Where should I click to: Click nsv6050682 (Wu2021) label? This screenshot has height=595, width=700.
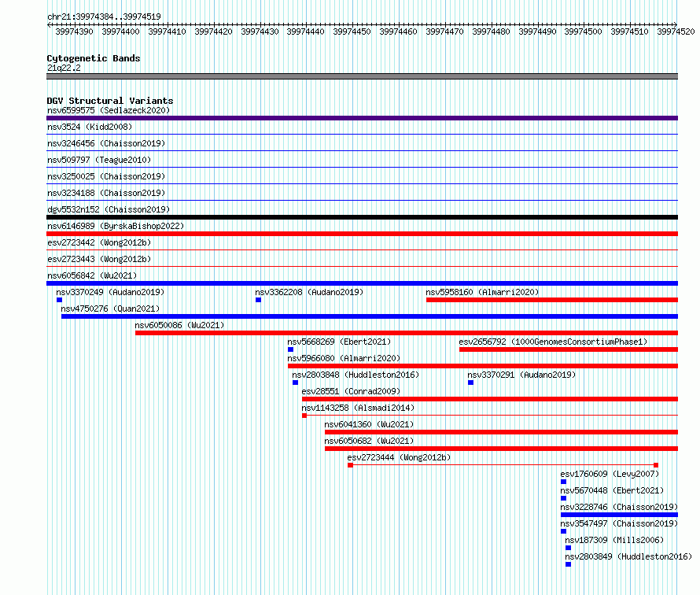point(369,441)
